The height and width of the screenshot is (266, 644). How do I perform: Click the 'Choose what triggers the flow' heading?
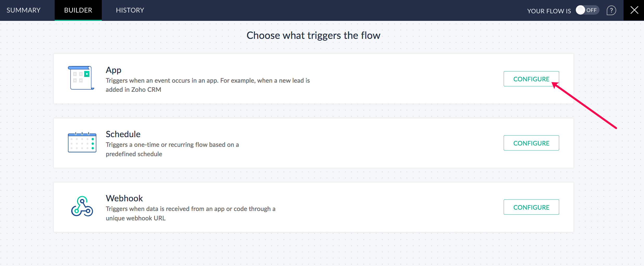[313, 35]
